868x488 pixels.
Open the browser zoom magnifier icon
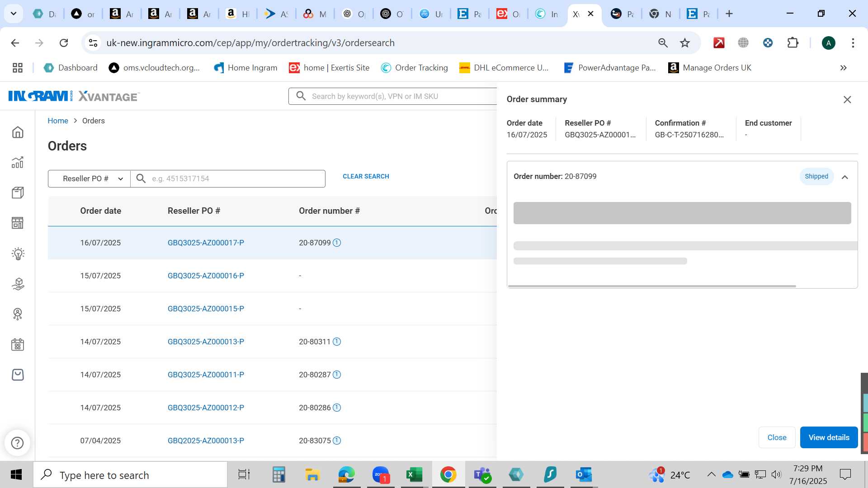663,43
